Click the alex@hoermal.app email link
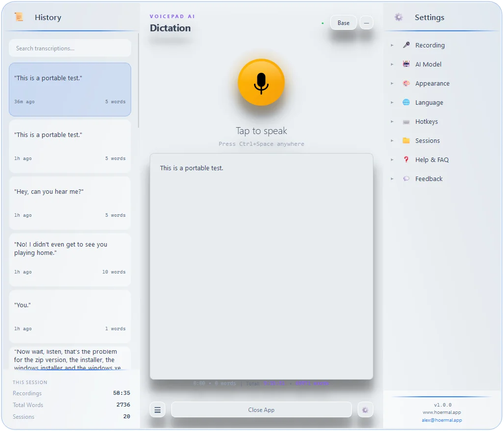504x431 pixels. click(442, 420)
